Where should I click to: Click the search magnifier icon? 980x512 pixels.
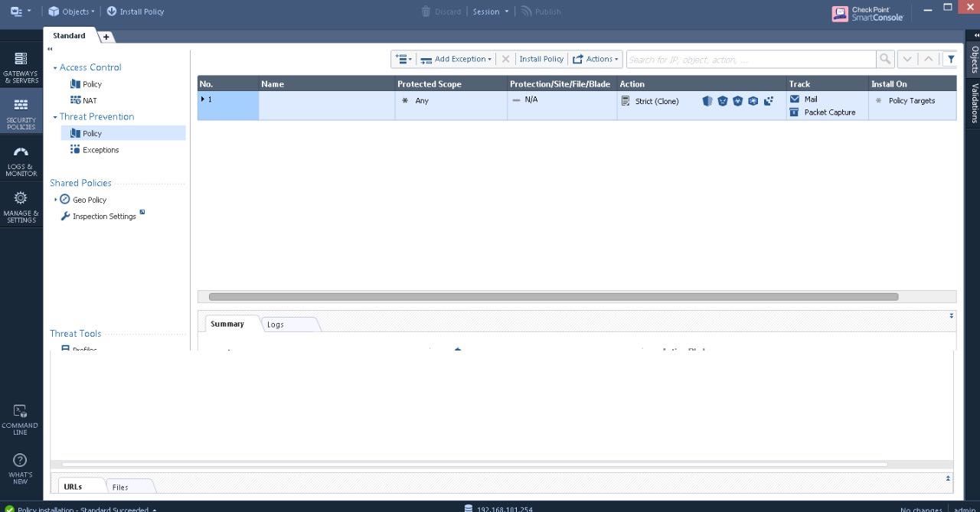pos(885,59)
